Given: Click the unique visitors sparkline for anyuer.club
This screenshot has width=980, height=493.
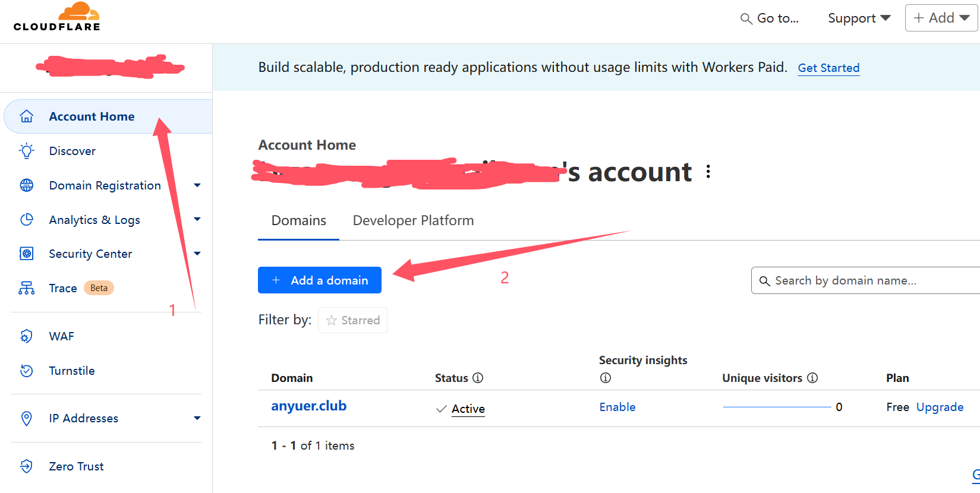Looking at the screenshot, I should 777,407.
